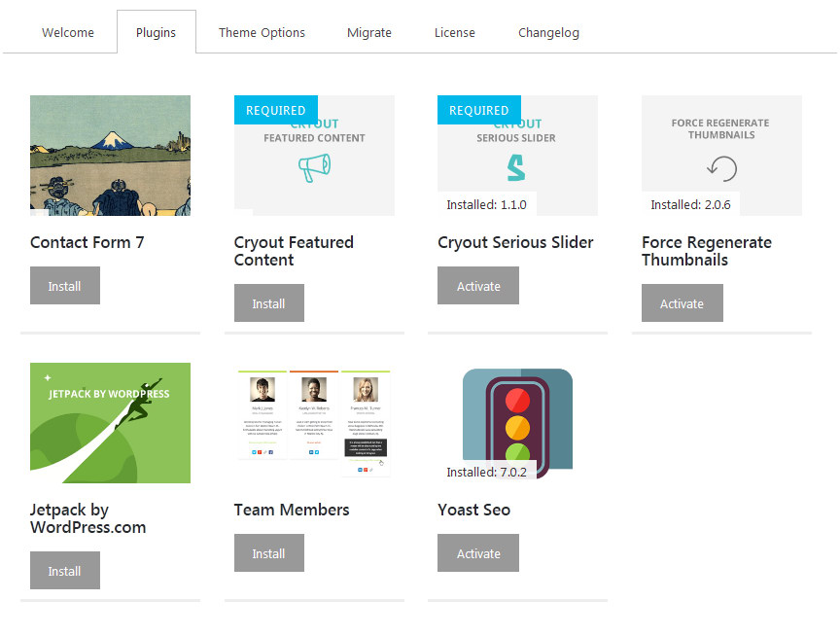
Task: Install Jetpack by WordPress.com plugin
Action: point(65,571)
